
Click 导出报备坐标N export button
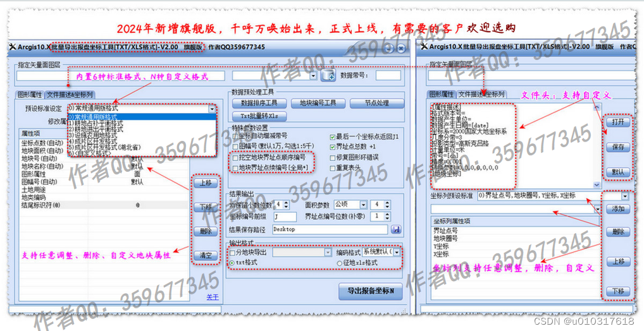click(x=371, y=291)
